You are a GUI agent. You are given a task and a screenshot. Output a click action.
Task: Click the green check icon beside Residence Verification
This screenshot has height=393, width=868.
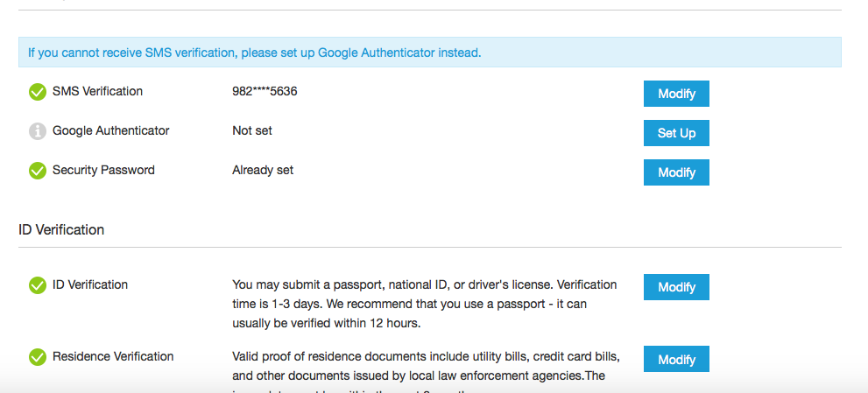click(x=38, y=357)
